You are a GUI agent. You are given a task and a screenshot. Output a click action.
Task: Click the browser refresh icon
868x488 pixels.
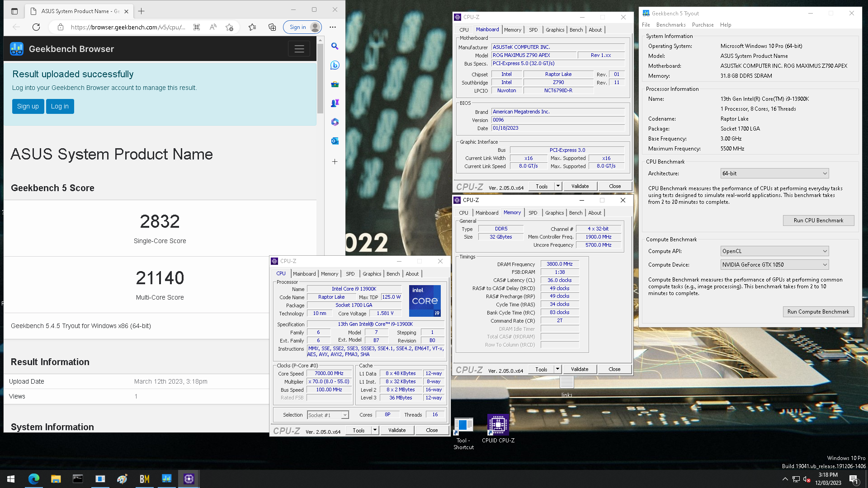click(36, 27)
